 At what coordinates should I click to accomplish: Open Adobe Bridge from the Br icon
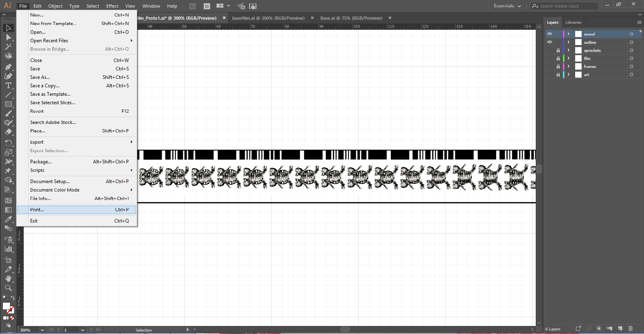point(192,6)
